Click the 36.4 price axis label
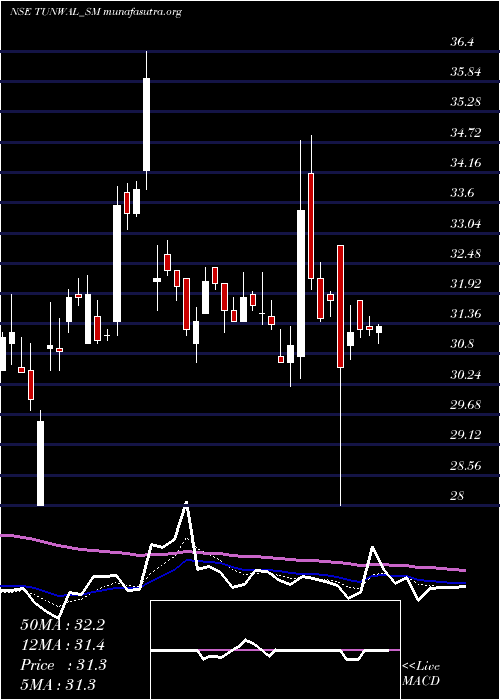500x700 pixels. [463, 42]
